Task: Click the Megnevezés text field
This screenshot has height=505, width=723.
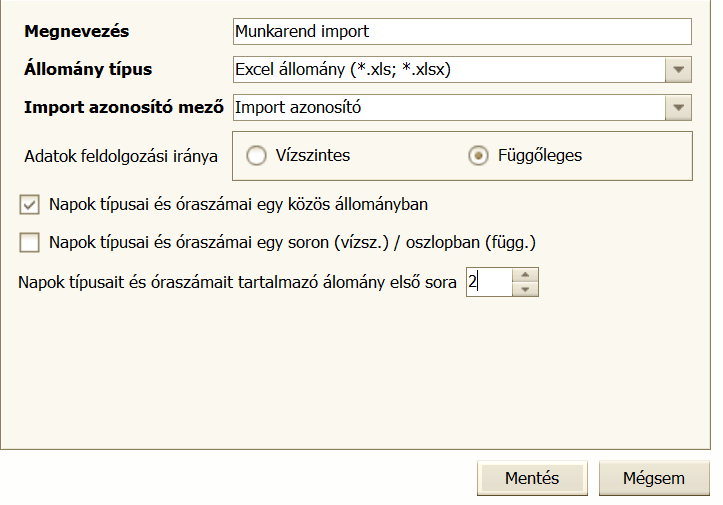Action: coord(462,31)
